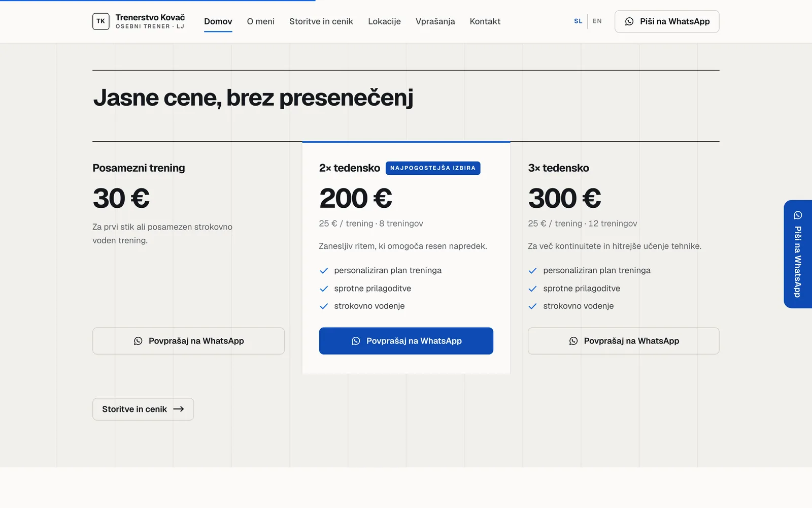The width and height of the screenshot is (812, 508).
Task: Click the Trenerstvo Kovač brand name
Action: (x=150, y=17)
